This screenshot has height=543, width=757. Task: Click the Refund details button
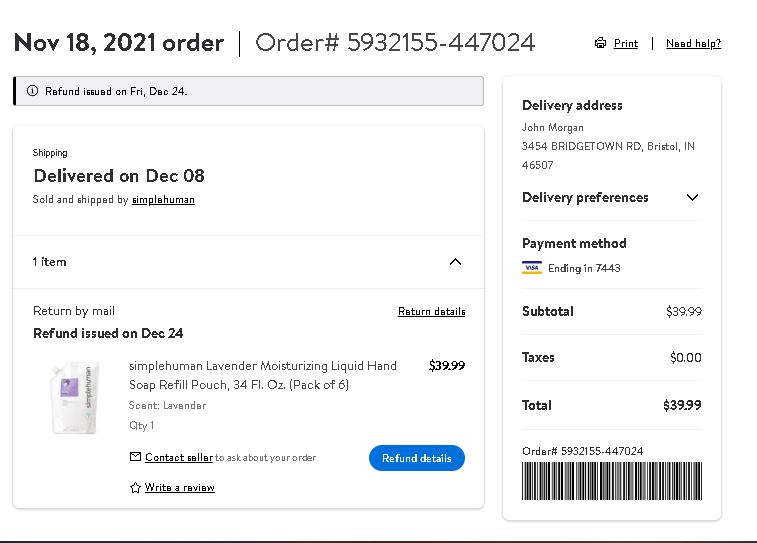[417, 458]
